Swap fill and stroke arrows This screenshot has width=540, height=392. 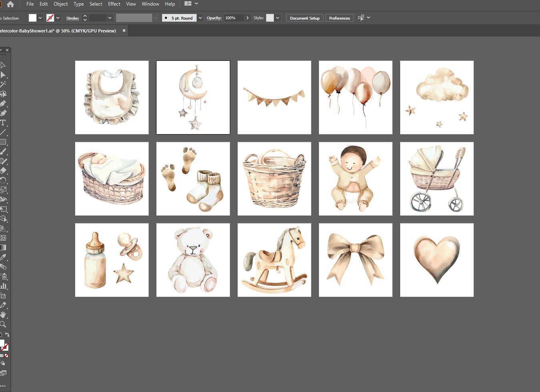[7, 335]
